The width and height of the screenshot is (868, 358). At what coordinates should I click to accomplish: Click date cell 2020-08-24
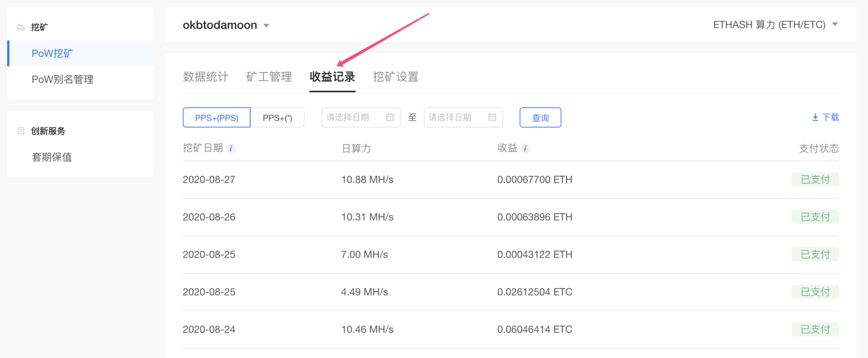click(209, 329)
